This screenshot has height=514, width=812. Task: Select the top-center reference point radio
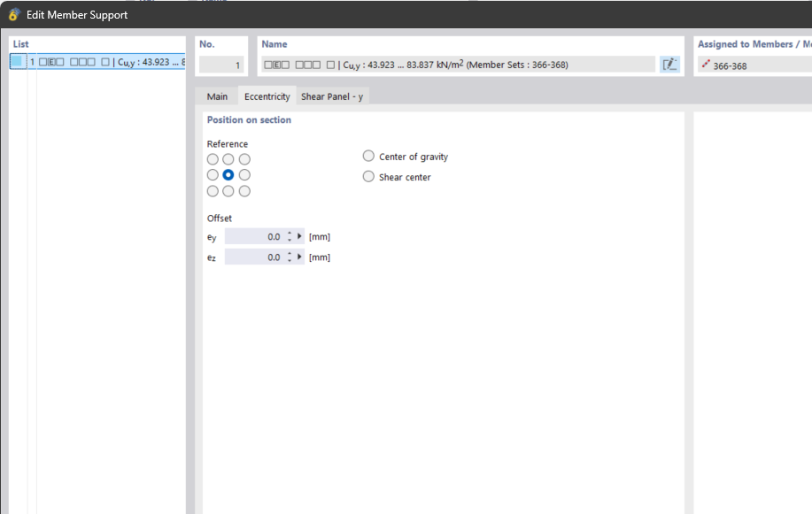point(228,159)
